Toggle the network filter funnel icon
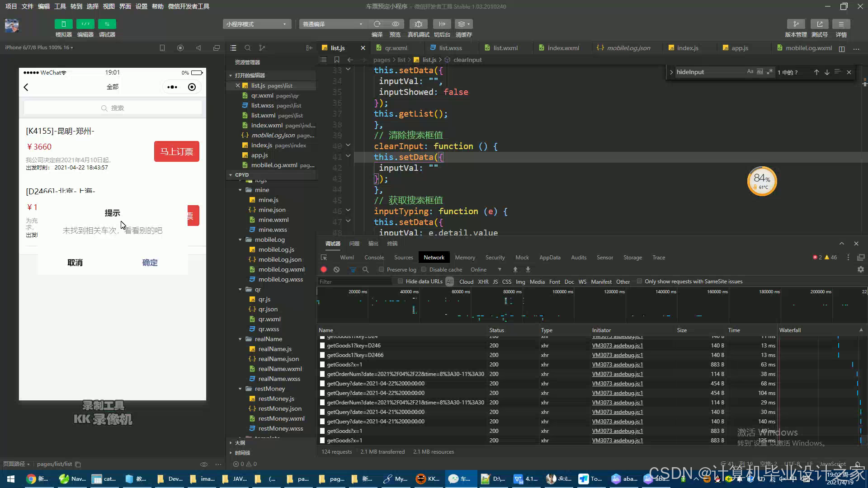The width and height of the screenshot is (868, 488). point(353,270)
